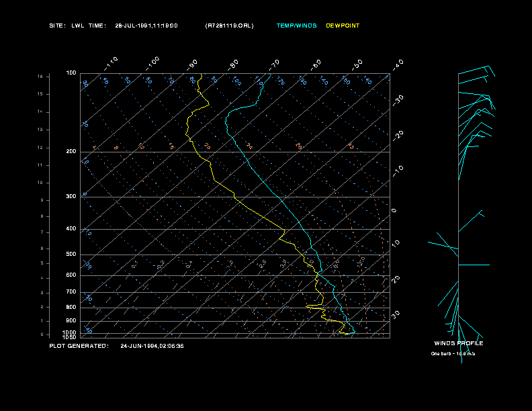Select the file name (R7281118.ORL)
The image size is (532, 411).
coord(229,26)
